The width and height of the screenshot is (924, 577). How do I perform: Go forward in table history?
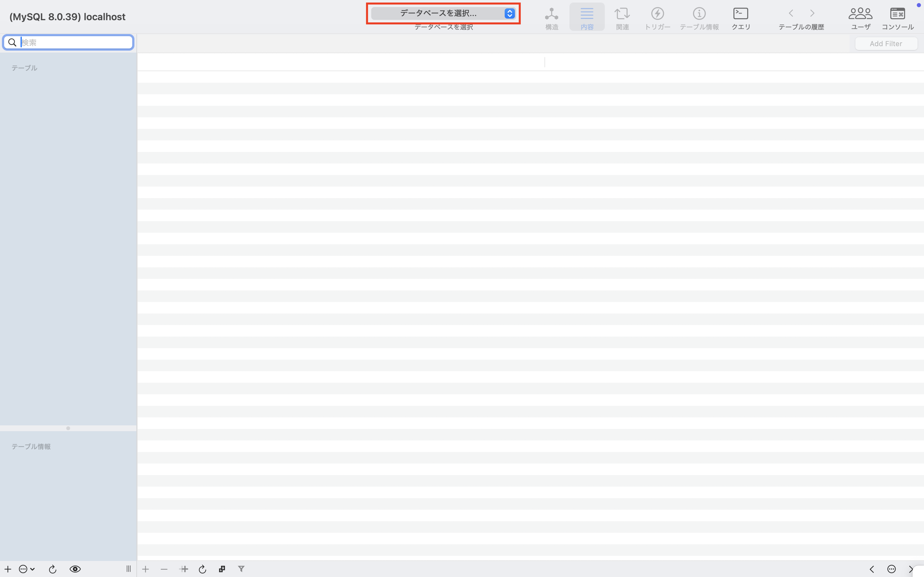click(812, 13)
